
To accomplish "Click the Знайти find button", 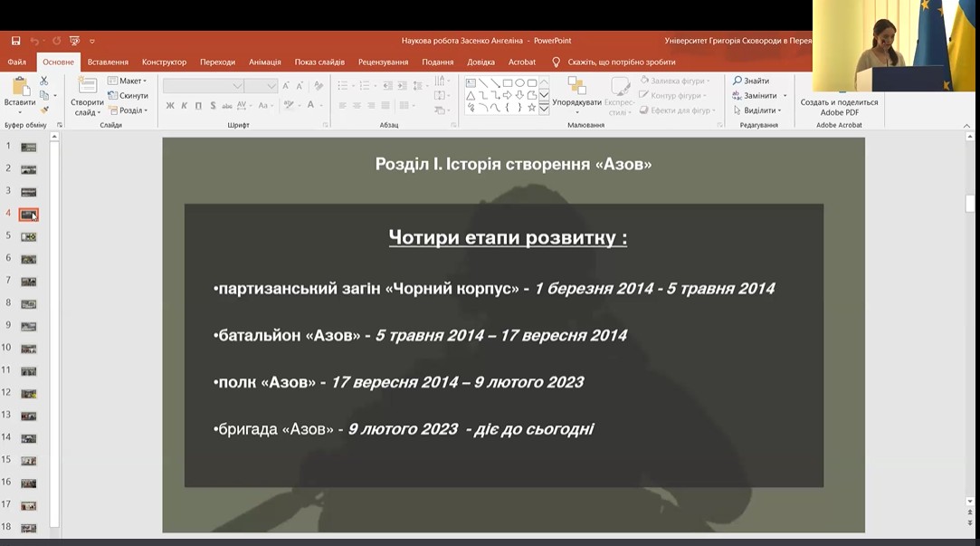I will point(751,81).
